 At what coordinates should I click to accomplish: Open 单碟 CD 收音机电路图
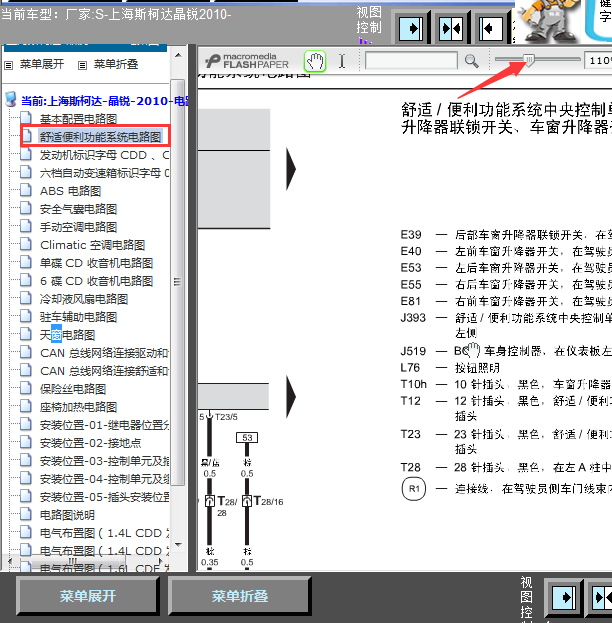pos(96,263)
